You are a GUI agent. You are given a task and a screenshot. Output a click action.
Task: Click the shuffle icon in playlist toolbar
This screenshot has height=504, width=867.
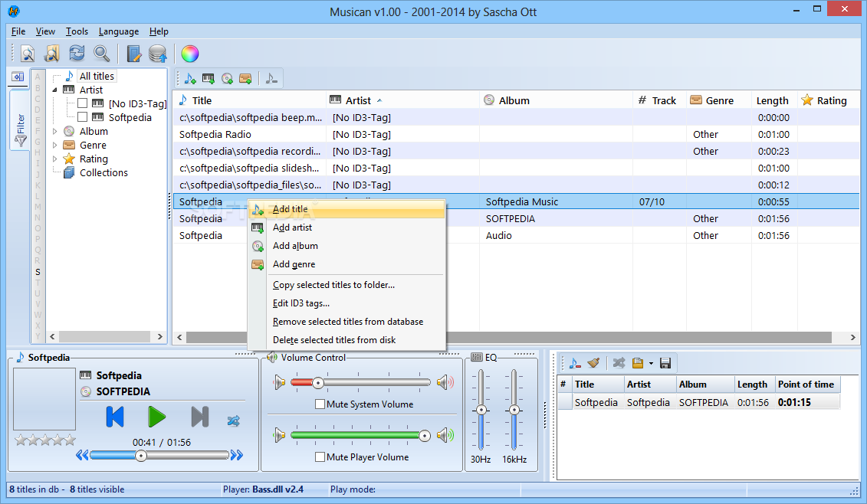(619, 363)
